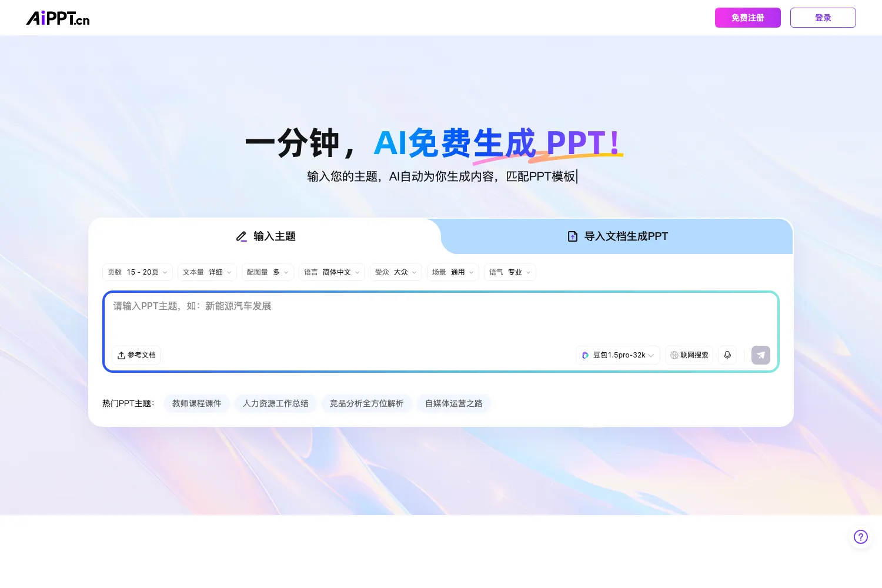Select the 教师课程课件 hot topic
882x588 pixels.
[x=197, y=403]
